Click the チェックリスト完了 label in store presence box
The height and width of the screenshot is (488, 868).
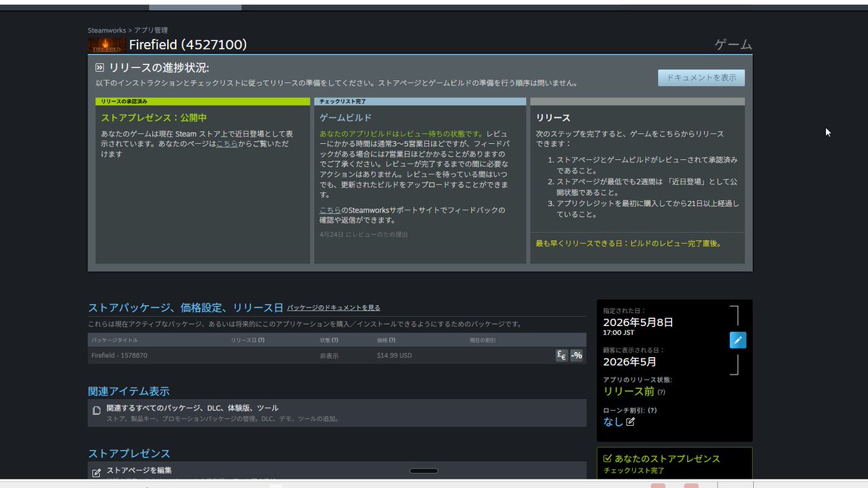coord(634,471)
